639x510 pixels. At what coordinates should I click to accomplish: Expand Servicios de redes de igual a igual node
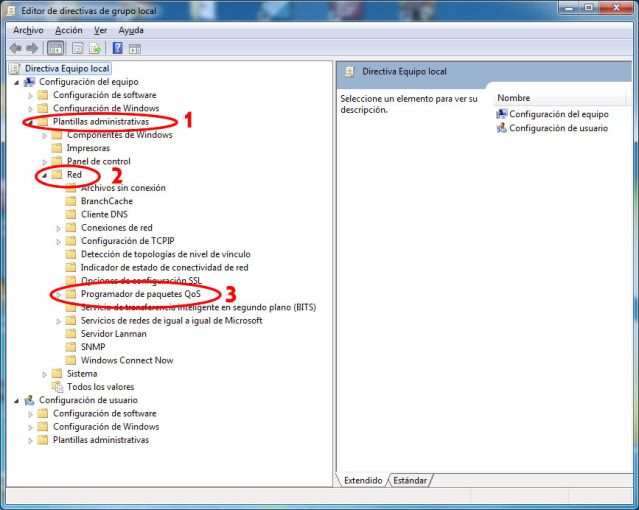tap(58, 321)
